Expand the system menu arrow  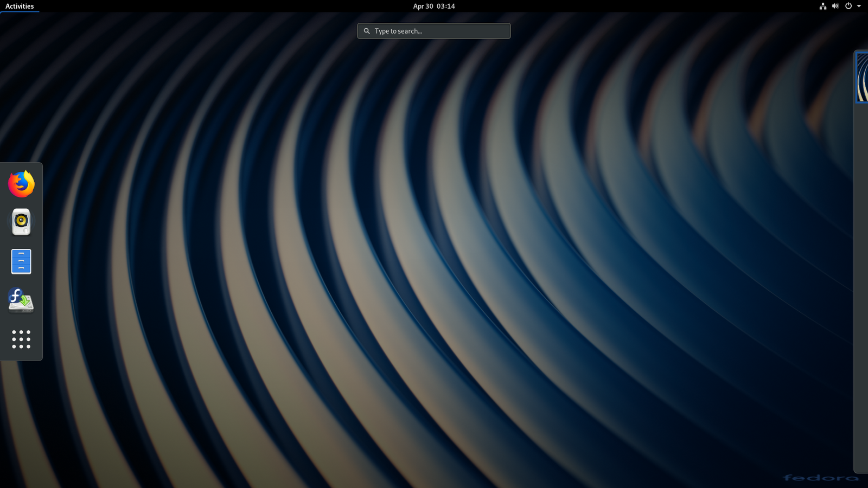pos(859,6)
